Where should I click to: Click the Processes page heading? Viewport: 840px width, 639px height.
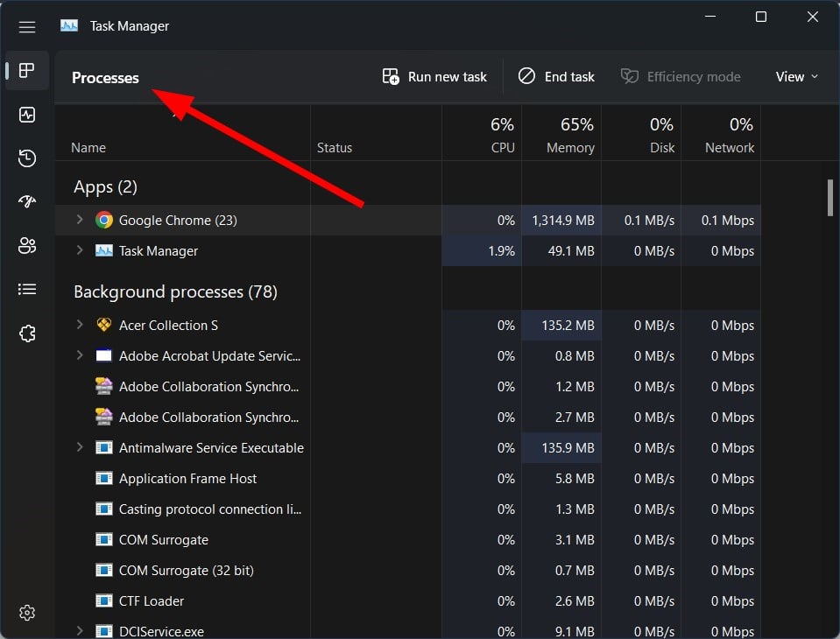(x=105, y=78)
